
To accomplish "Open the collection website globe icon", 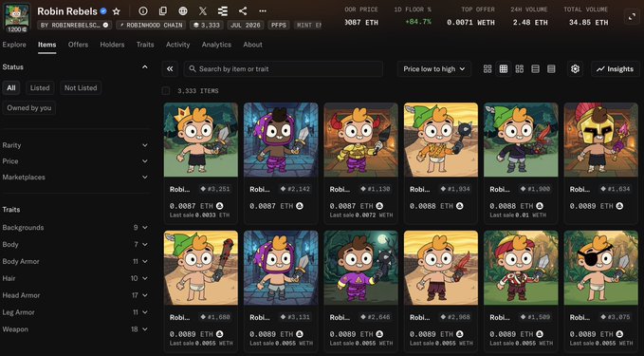I will [183, 11].
